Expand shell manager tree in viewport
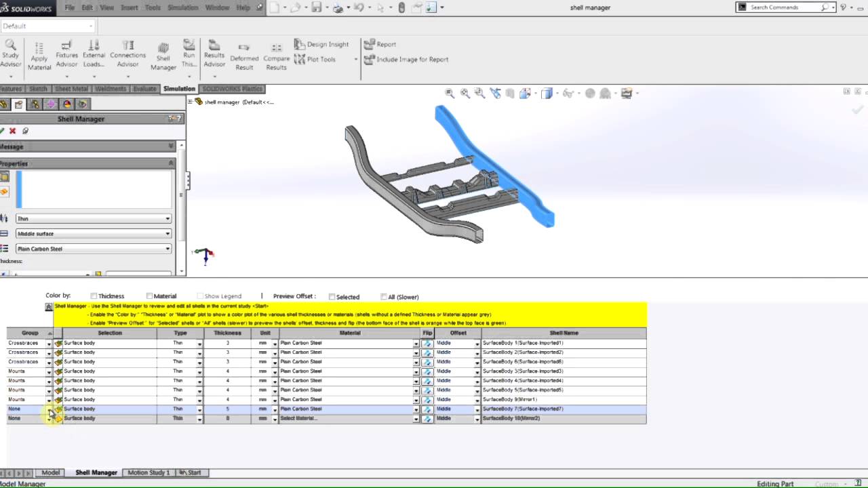 (191, 102)
